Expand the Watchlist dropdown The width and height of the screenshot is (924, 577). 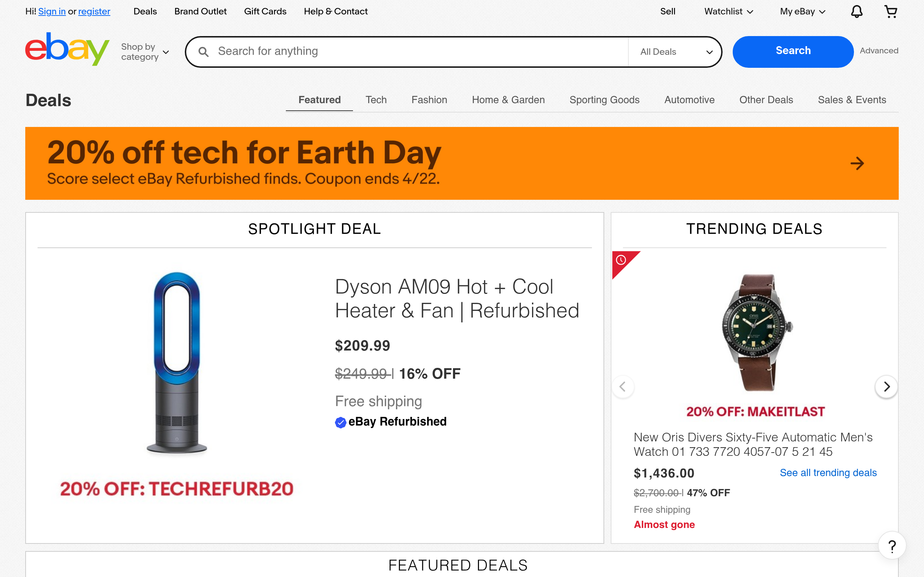pyautogui.click(x=728, y=12)
